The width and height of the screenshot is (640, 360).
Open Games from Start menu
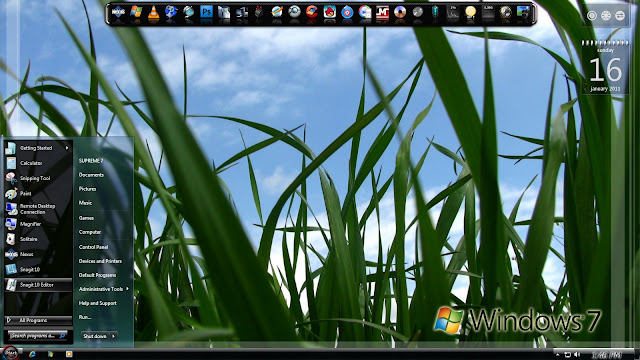click(86, 218)
